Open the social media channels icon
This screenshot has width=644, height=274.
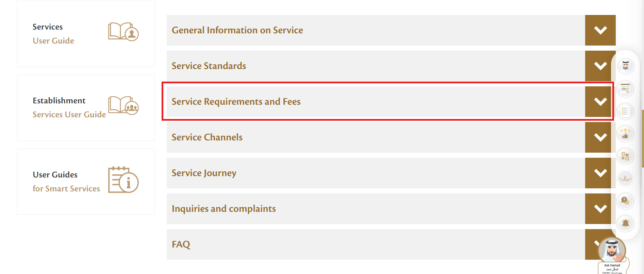coord(625,156)
